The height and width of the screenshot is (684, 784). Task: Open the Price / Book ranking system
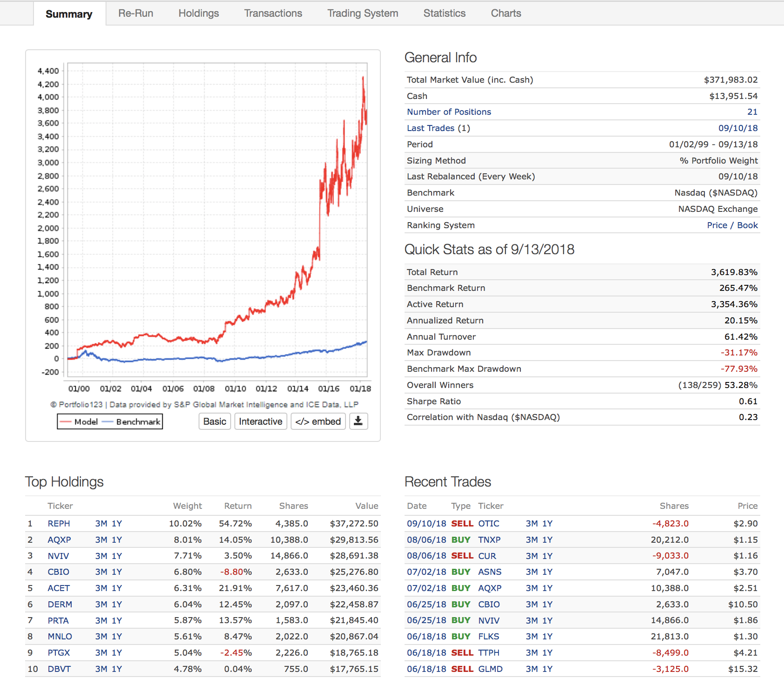pyautogui.click(x=732, y=225)
